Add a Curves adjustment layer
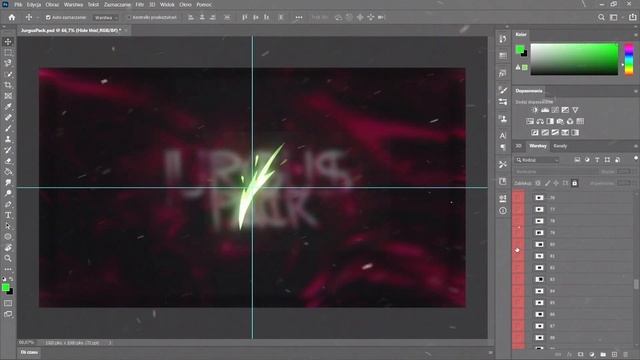 point(555,110)
